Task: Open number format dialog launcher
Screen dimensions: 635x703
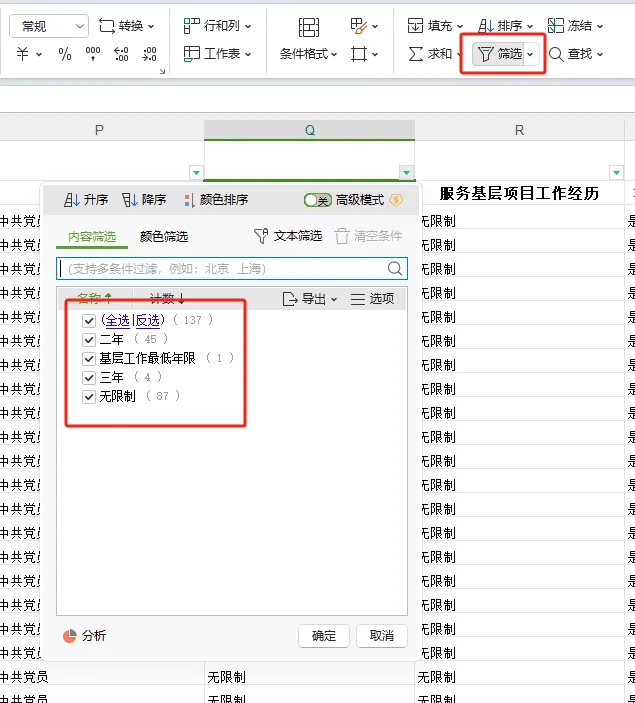Action: click(x=162, y=71)
